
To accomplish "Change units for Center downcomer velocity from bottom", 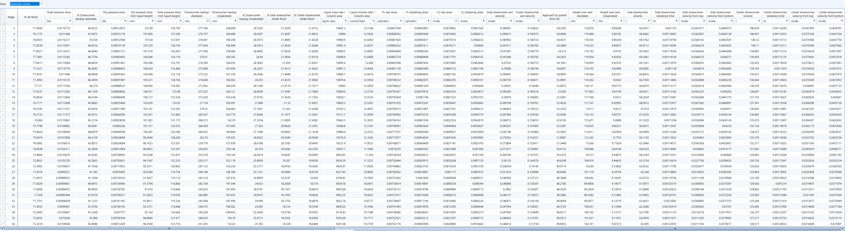I will pos(831,21).
